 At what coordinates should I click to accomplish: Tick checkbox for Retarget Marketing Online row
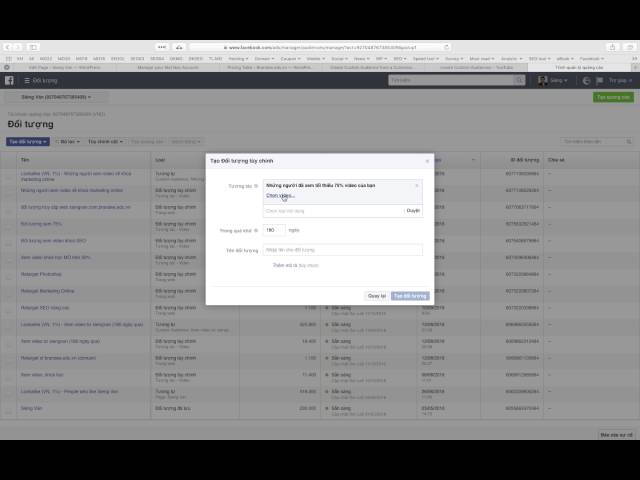(x=9, y=294)
